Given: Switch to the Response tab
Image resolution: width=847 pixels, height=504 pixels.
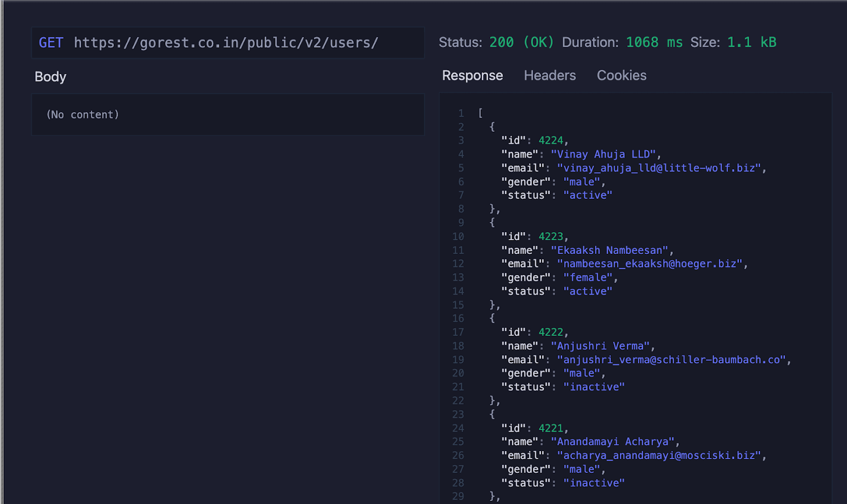Looking at the screenshot, I should point(472,76).
